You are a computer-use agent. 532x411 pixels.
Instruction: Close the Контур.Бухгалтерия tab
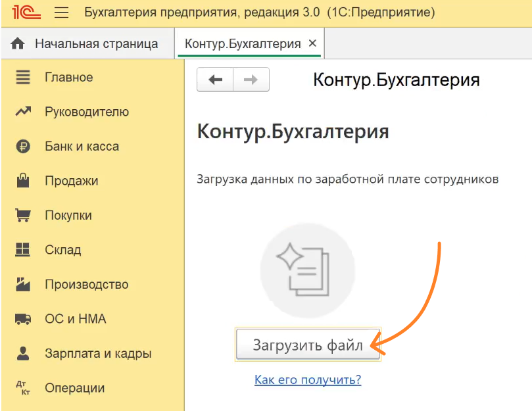coord(312,43)
